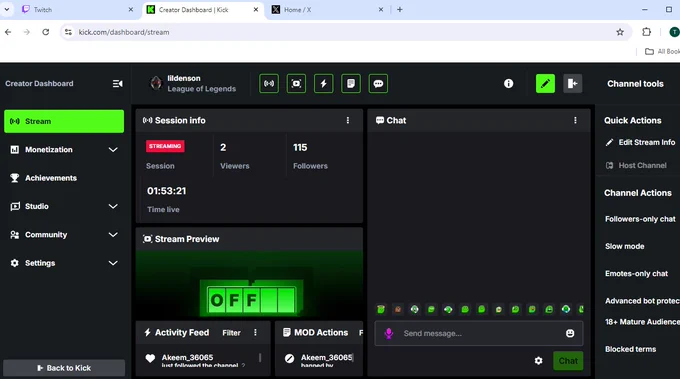Open chat settings gear icon

[538, 361]
